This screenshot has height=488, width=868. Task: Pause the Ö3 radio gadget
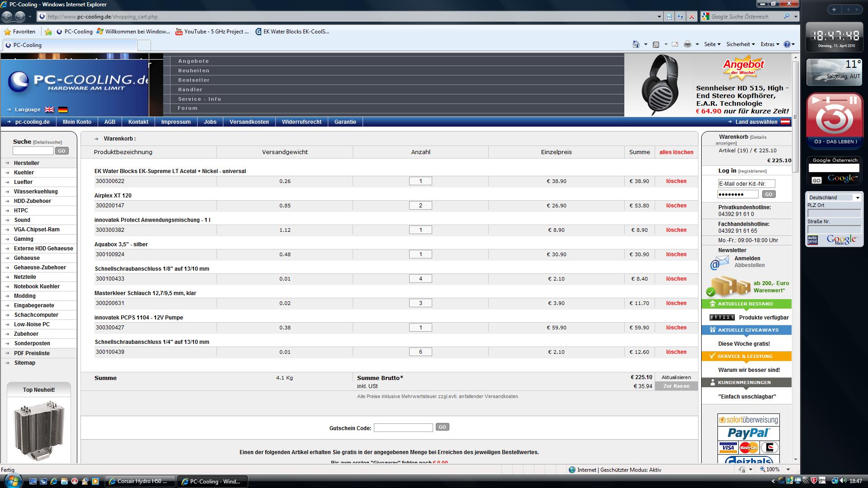point(853,100)
